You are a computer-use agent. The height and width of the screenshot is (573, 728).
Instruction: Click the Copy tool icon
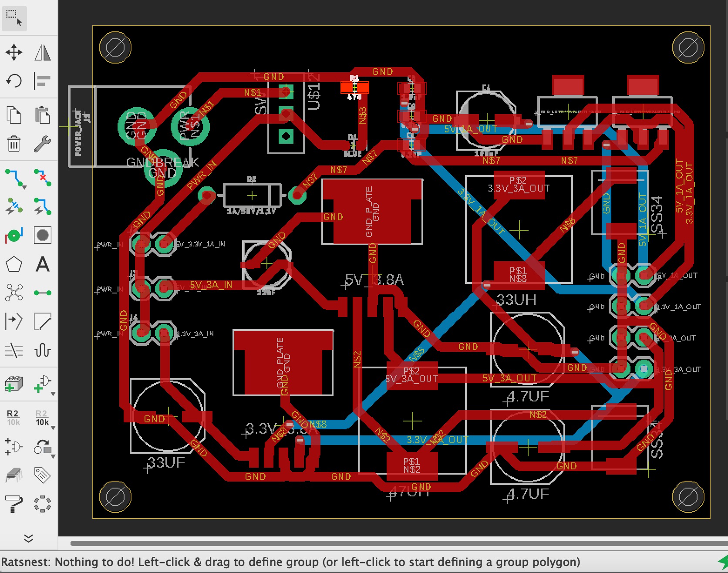pyautogui.click(x=14, y=115)
